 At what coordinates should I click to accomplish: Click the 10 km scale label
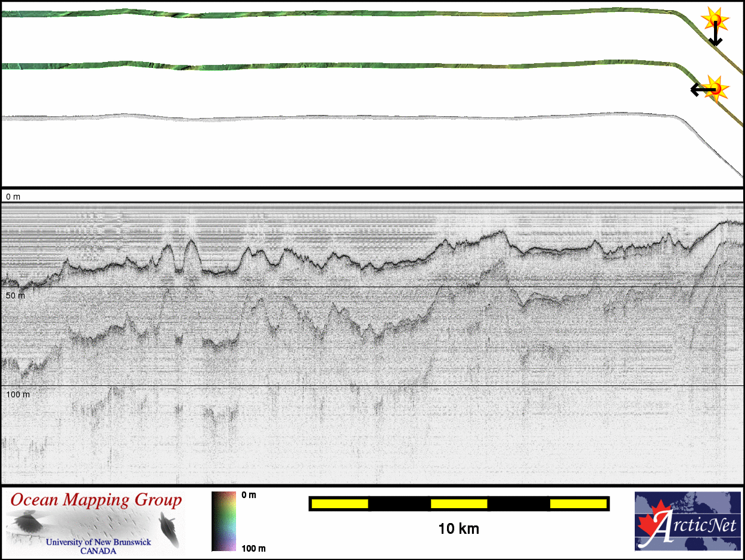click(458, 528)
